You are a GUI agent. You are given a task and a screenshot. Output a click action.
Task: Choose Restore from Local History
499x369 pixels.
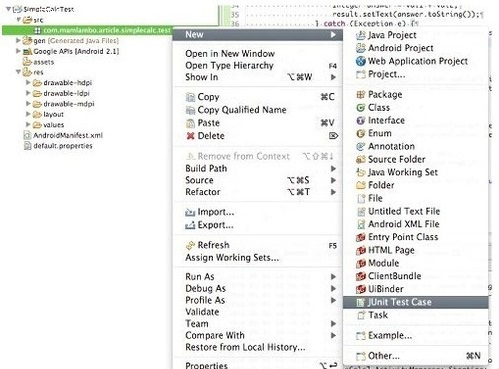pos(245,347)
